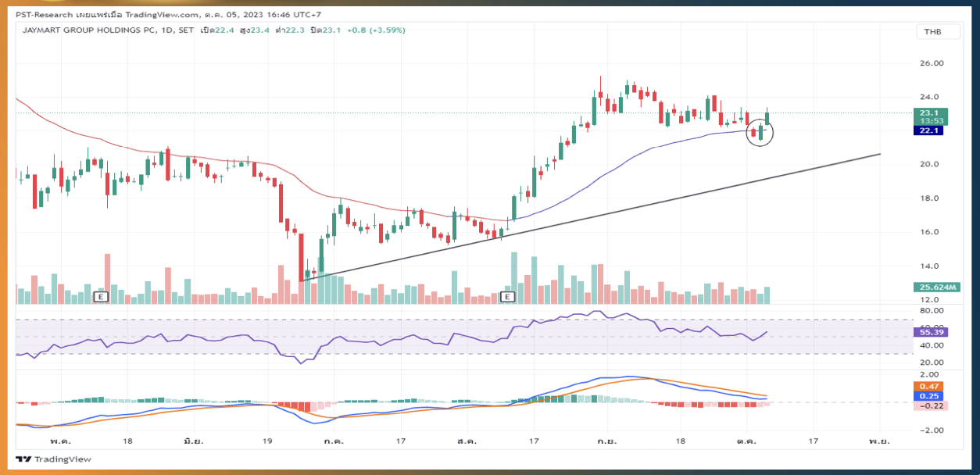Viewport: 980px width, 475px height.
Task: Click the 16.0 price axis label
Action: pyautogui.click(x=929, y=232)
